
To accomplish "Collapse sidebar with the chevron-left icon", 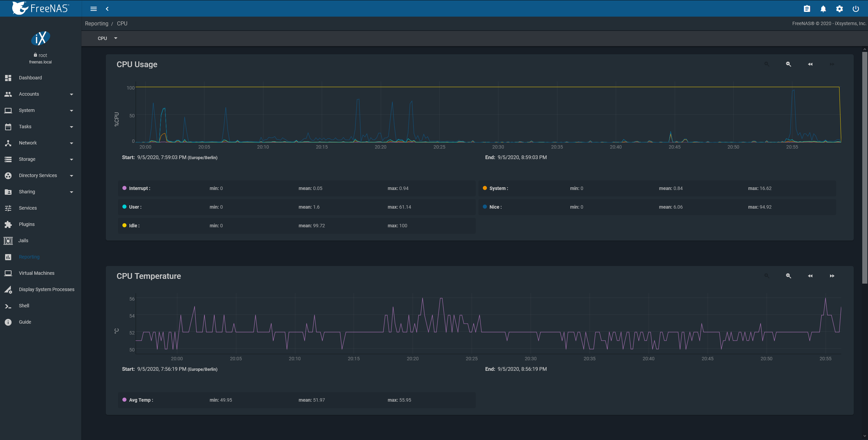I will [x=107, y=9].
